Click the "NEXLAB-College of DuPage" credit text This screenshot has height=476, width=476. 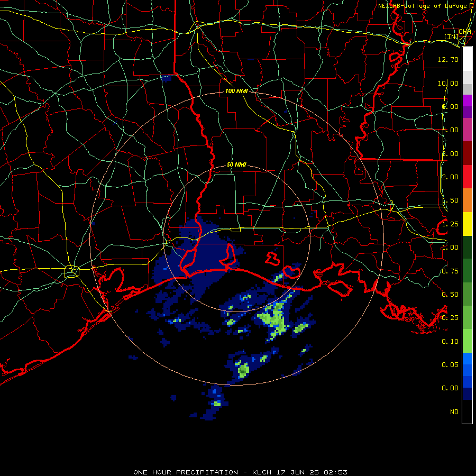point(422,6)
